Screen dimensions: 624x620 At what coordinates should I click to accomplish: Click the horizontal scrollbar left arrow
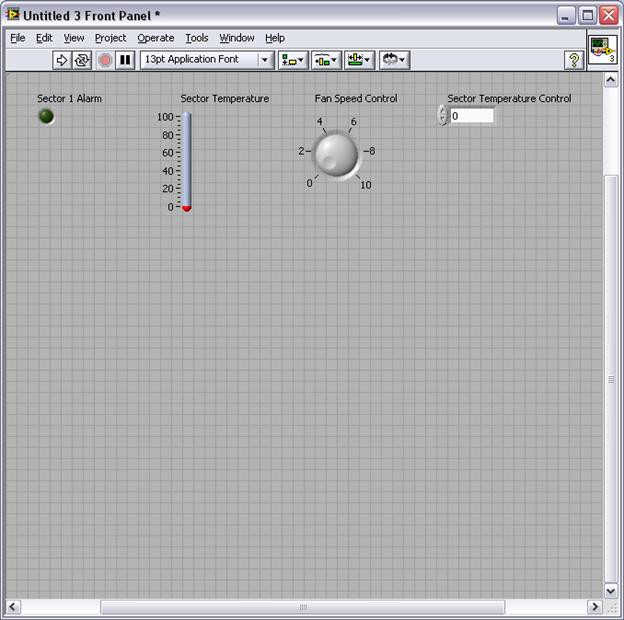click(12, 607)
